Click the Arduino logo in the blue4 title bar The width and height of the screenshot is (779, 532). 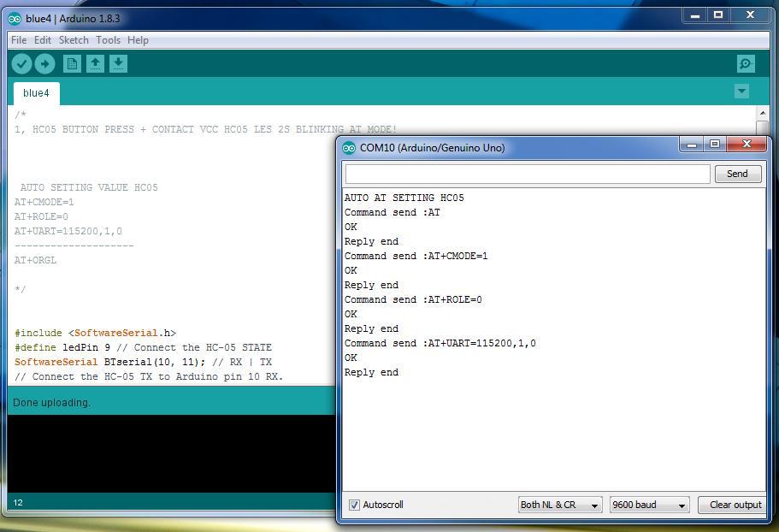(x=15, y=19)
